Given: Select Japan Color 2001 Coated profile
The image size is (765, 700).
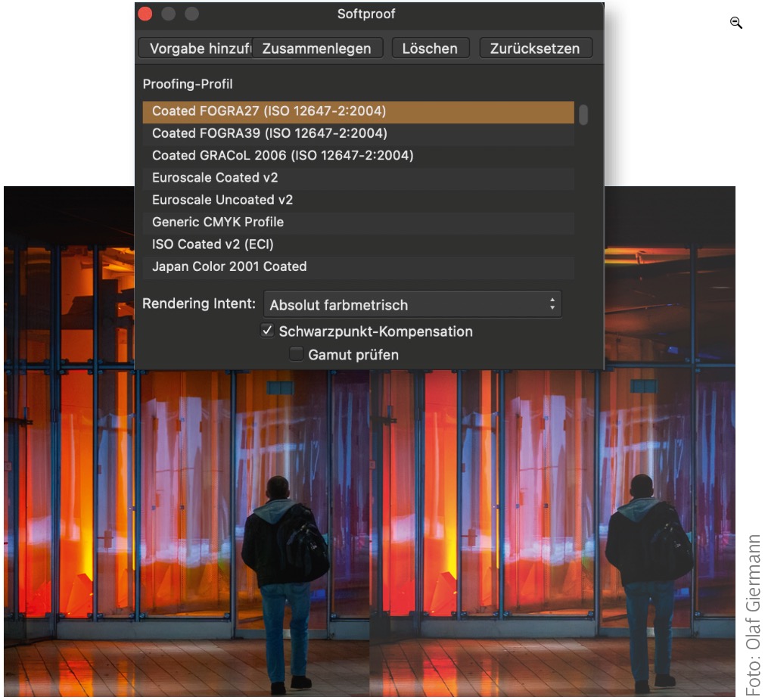Looking at the screenshot, I should (358, 266).
